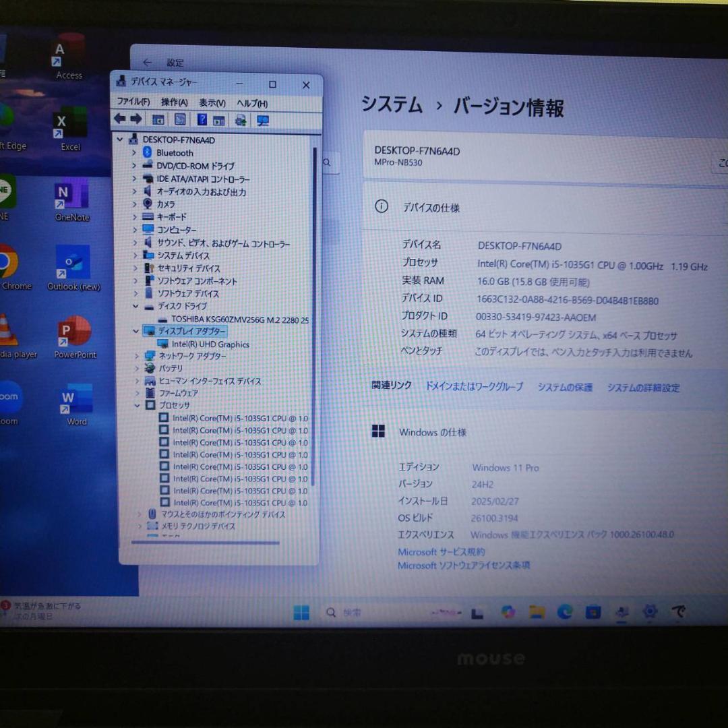Open the 操作(A) menu

(x=174, y=102)
